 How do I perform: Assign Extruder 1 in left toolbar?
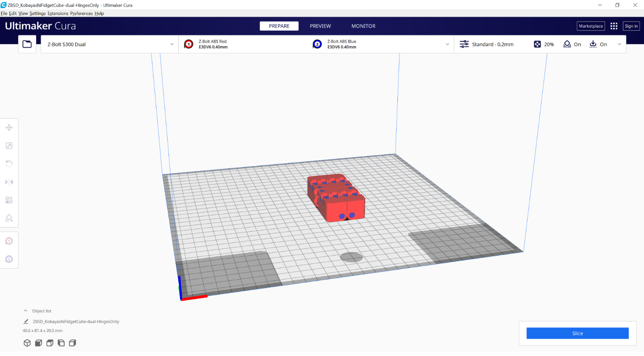click(9, 241)
